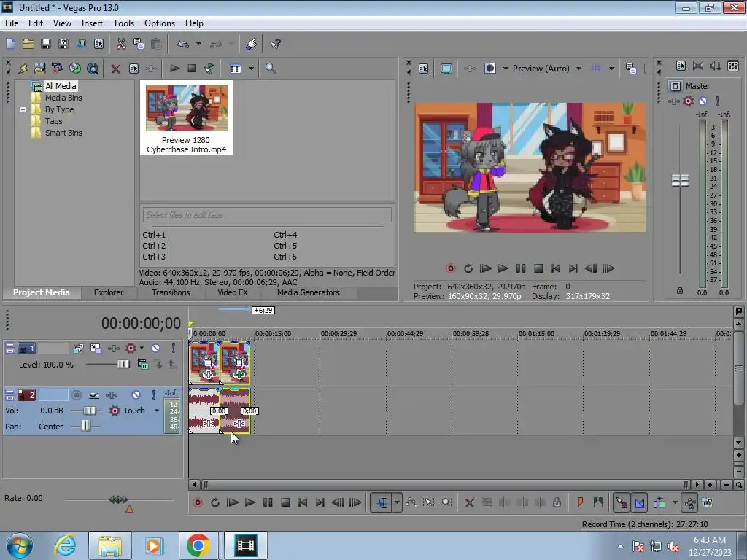Image resolution: width=747 pixels, height=560 pixels.
Task: Open Views dropdown arrow in Project Media
Action: pos(251,69)
